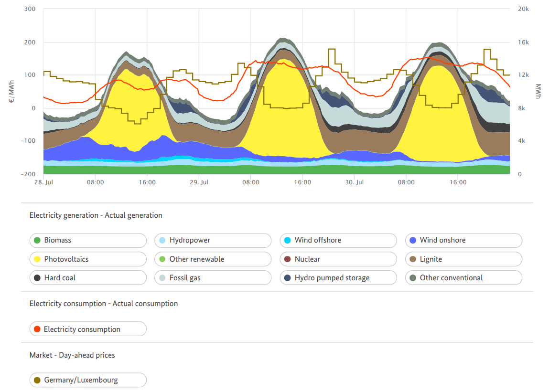549x392 pixels.
Task: Click the Other conventional gray dot
Action: pyautogui.click(x=413, y=278)
